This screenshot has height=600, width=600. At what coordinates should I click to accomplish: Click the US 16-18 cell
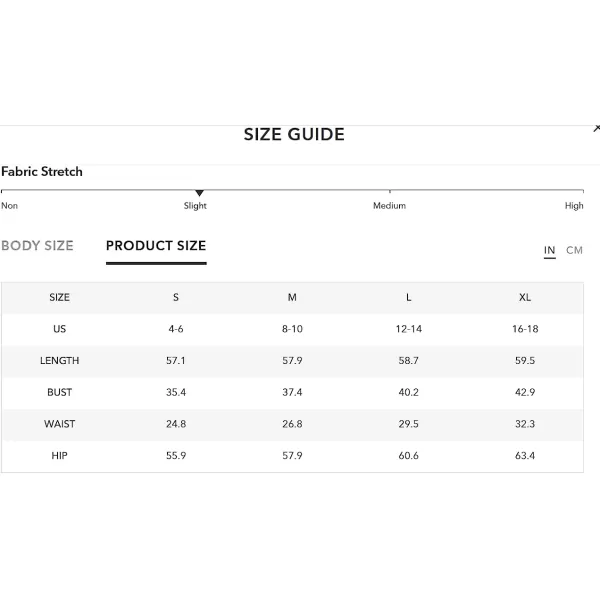pos(525,329)
